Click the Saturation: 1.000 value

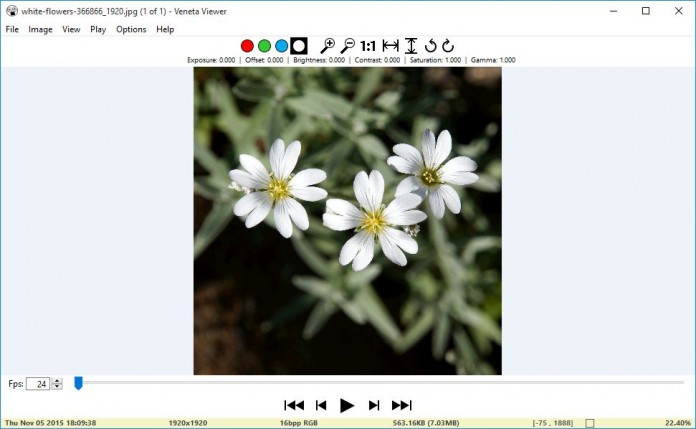[x=435, y=60]
